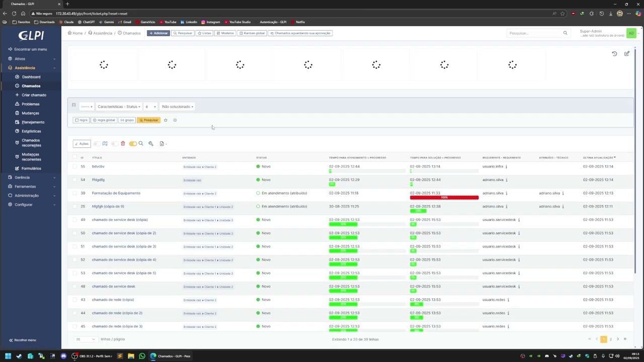Open Windows Start menu
Screen dimensions: 644x362
tap(8, 356)
